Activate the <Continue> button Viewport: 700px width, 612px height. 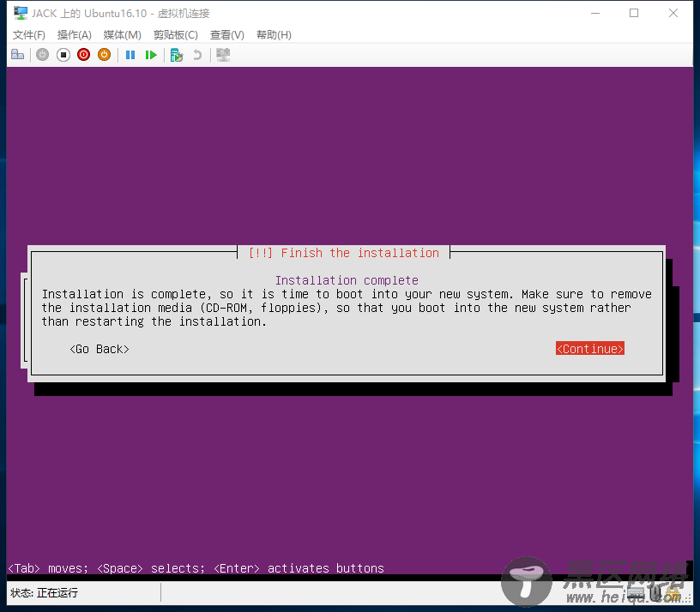(589, 348)
